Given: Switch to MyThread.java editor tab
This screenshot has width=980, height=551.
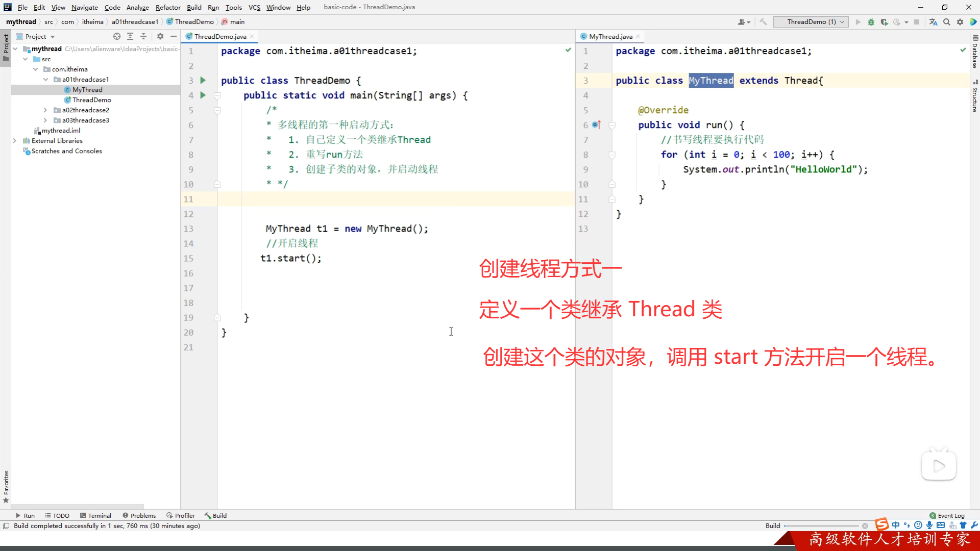Looking at the screenshot, I should [x=610, y=36].
